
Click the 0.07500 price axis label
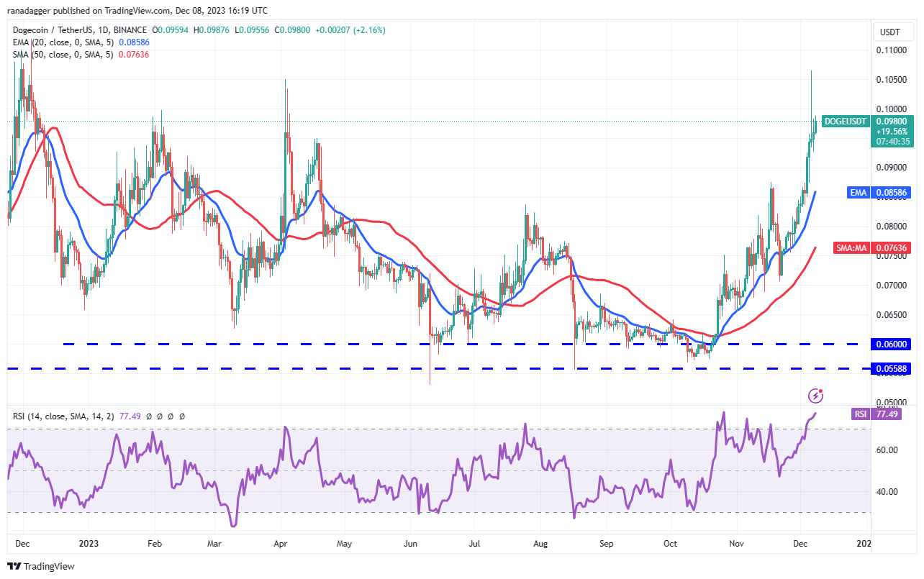pos(891,256)
